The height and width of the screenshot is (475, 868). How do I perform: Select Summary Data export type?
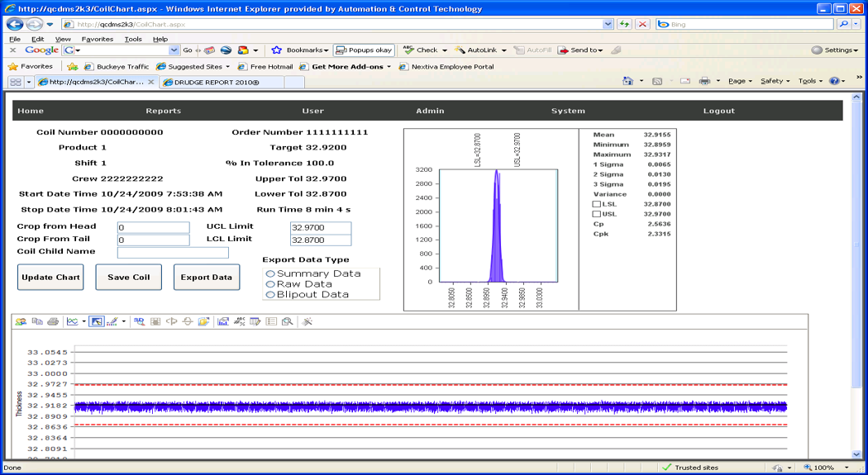point(270,273)
